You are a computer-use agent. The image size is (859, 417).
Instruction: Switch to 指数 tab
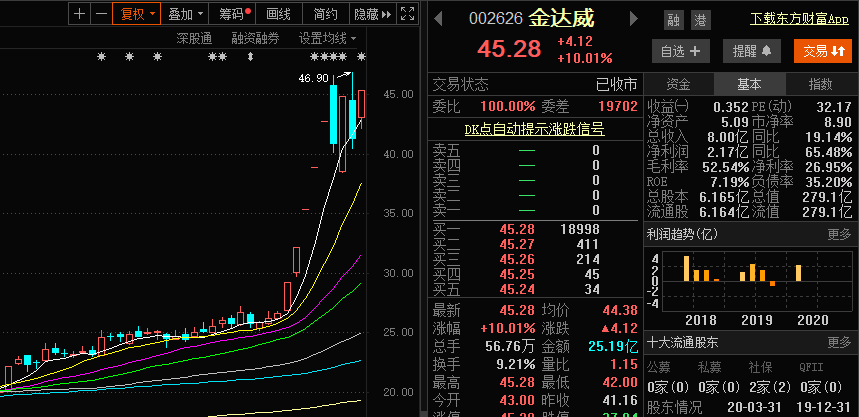click(820, 84)
